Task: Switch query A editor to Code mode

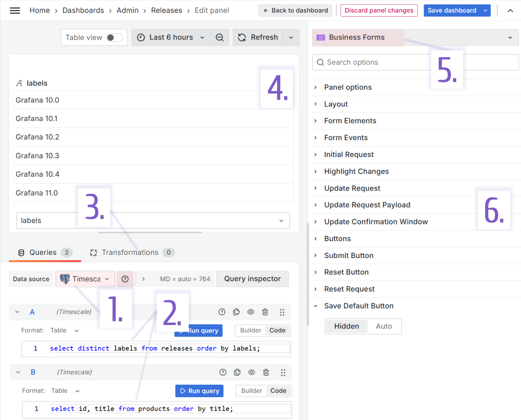Action: (278, 331)
